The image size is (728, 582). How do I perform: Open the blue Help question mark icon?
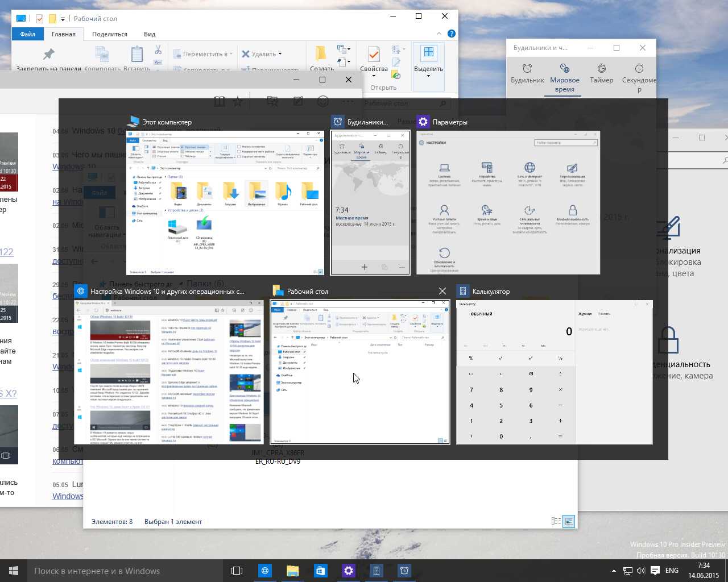451,34
